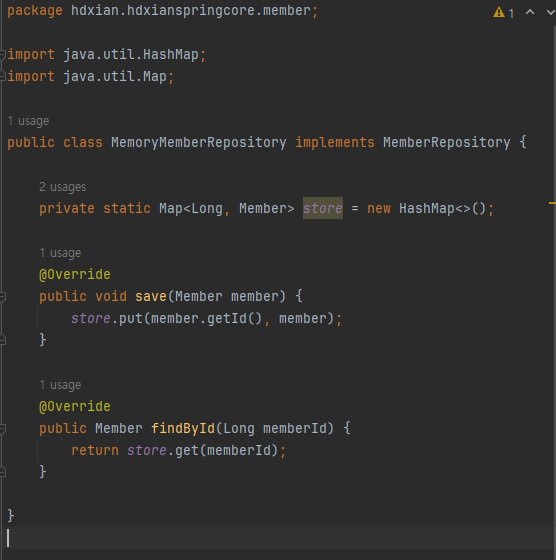Click the yellow warning inspection icon
556x560 pixels.
click(499, 12)
